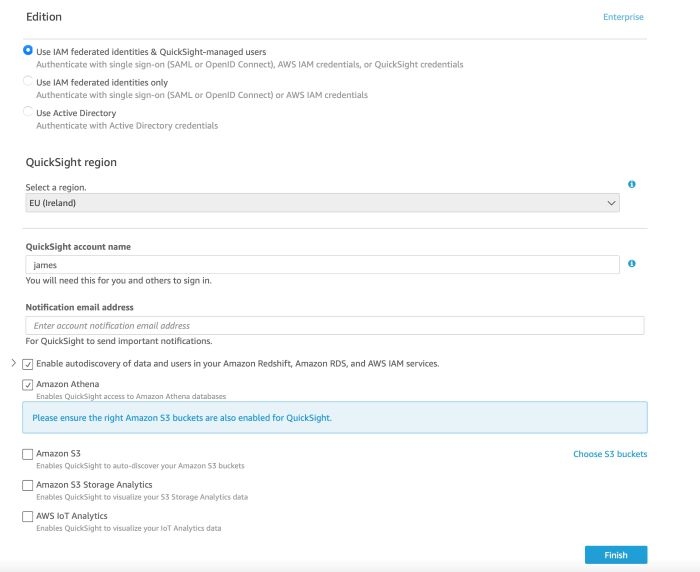This screenshot has height=572, width=700.
Task: Click the region dropdown chevron arrow
Action: 611,203
